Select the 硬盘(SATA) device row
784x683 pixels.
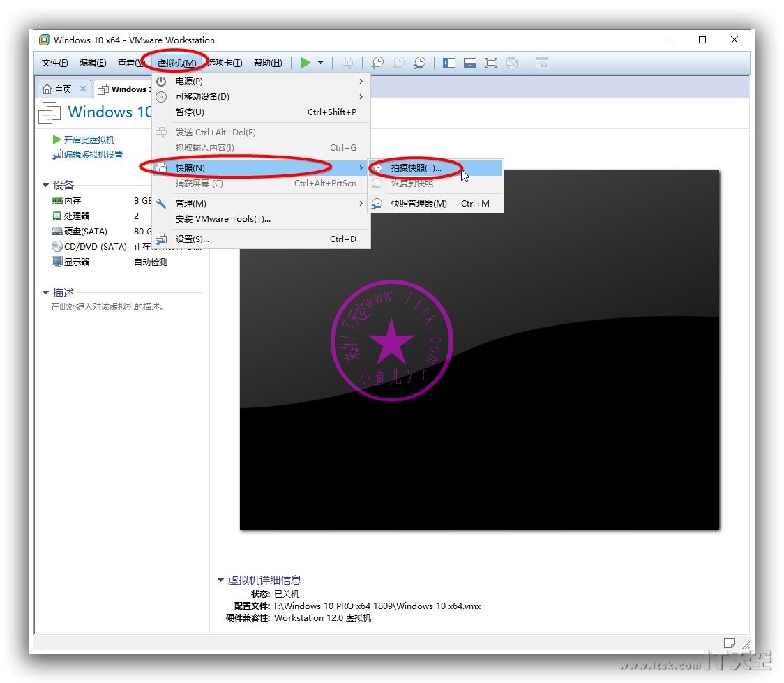(102, 232)
